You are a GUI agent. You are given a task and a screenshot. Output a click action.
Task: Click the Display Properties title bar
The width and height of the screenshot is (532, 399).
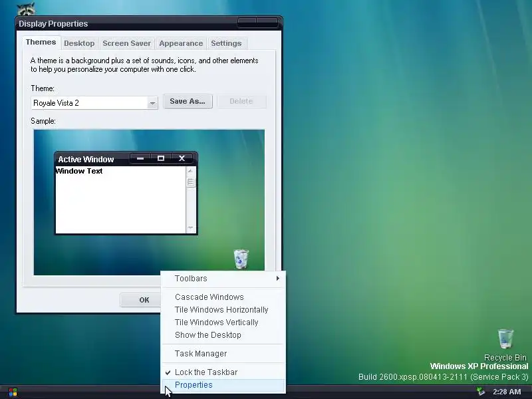pyautogui.click(x=148, y=23)
